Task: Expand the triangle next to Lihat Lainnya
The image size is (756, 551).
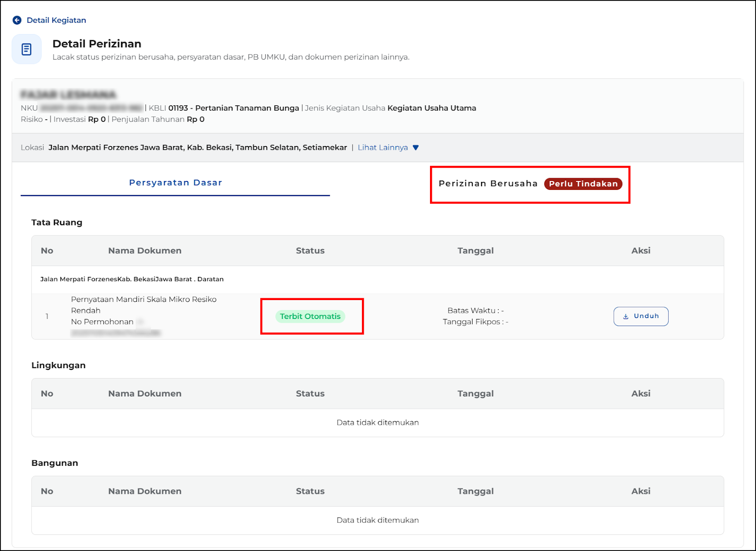Action: coord(416,147)
